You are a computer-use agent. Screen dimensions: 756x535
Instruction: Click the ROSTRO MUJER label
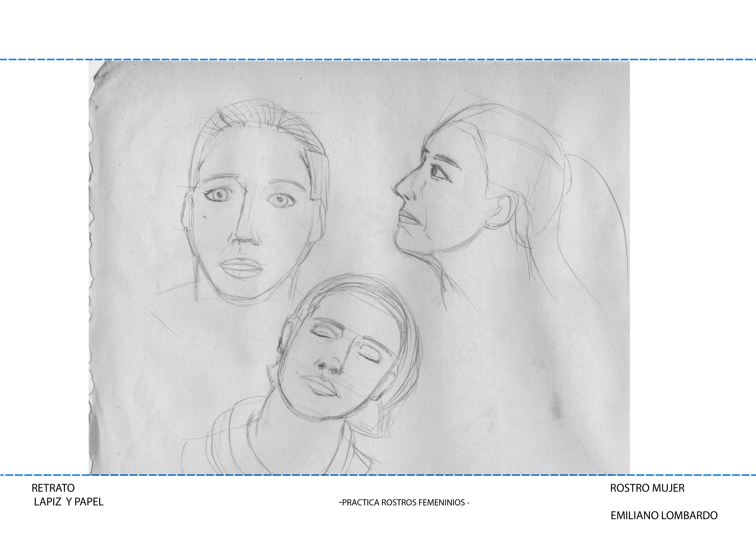647,488
